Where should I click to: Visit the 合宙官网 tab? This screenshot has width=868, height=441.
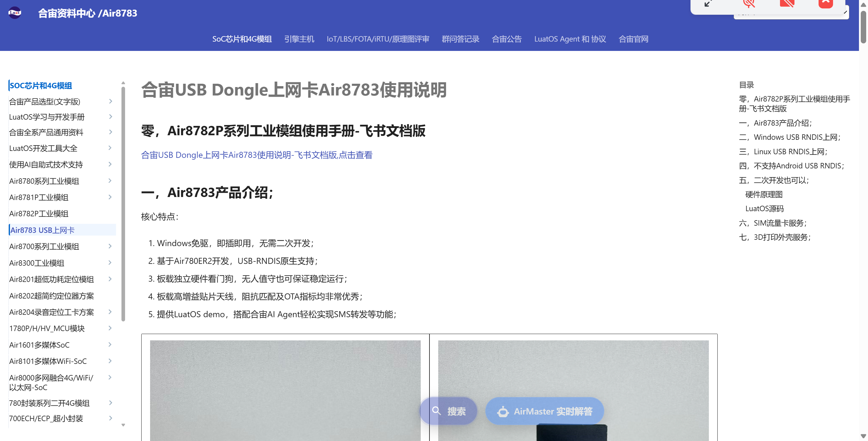[634, 39]
